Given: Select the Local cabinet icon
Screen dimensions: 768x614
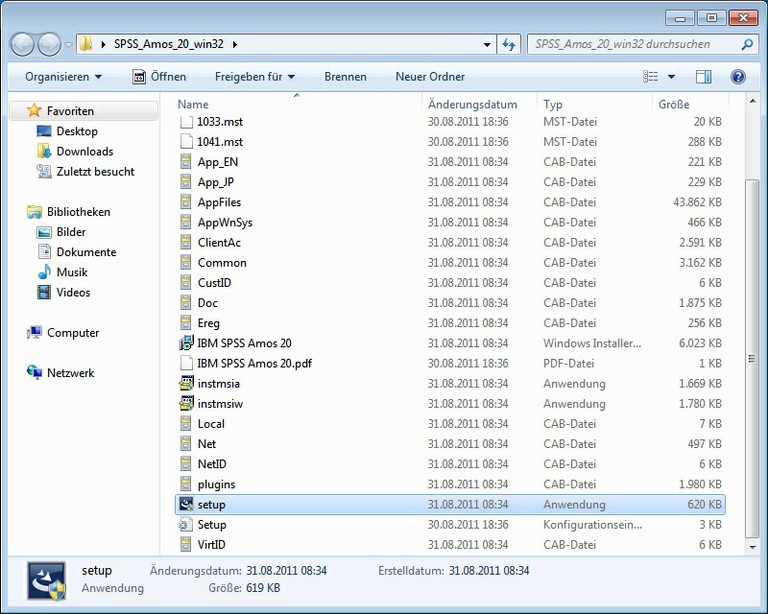Looking at the screenshot, I should 186,424.
